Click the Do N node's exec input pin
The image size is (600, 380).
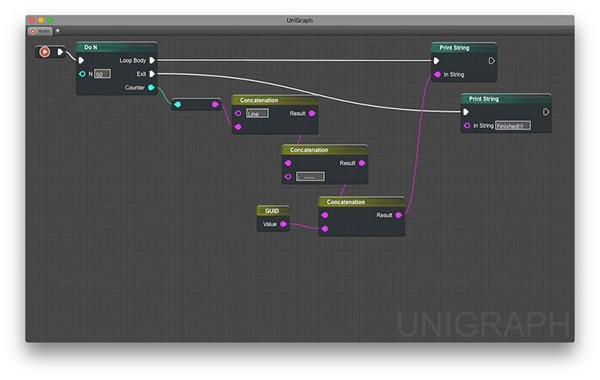[81, 60]
